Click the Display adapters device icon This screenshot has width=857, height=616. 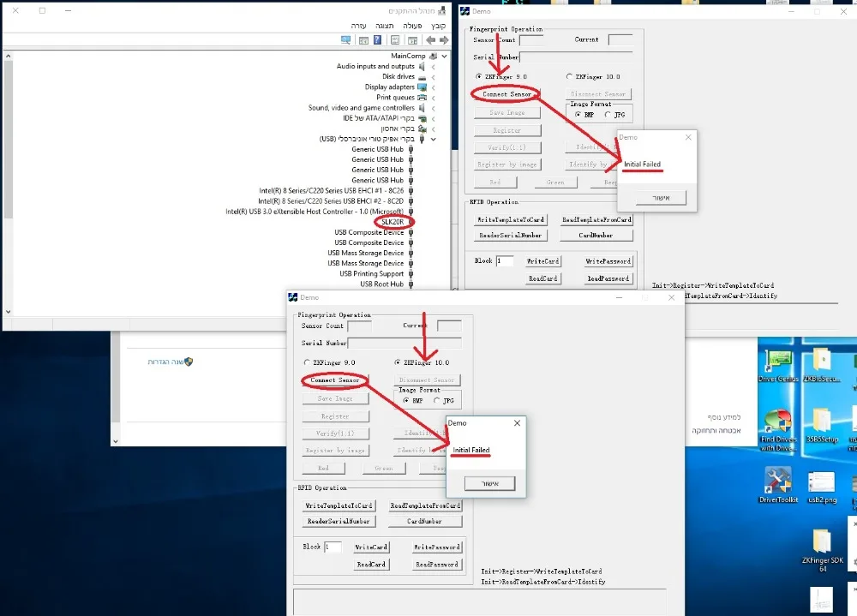coord(422,87)
